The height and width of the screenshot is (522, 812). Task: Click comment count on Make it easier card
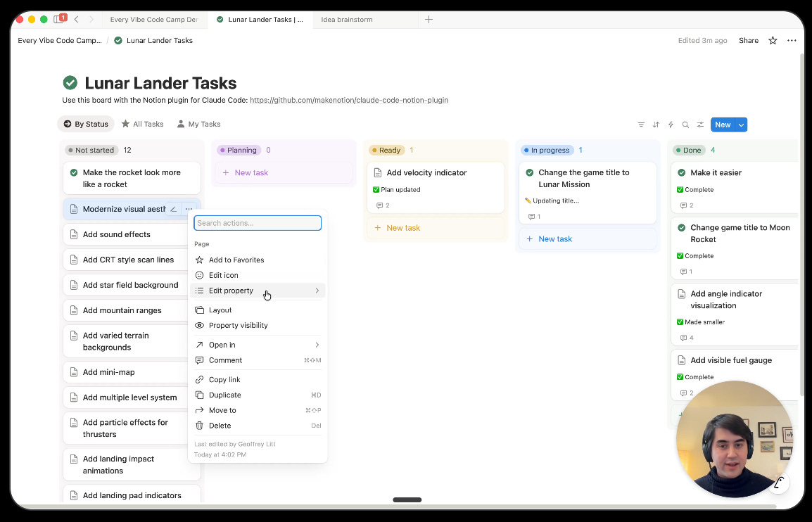687,205
